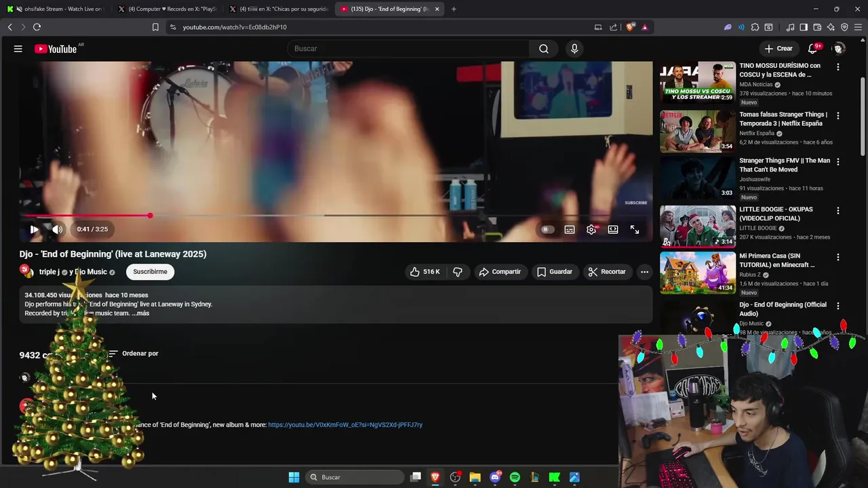Open Brave Shields lion icon
The height and width of the screenshot is (488, 868).
[x=630, y=27]
